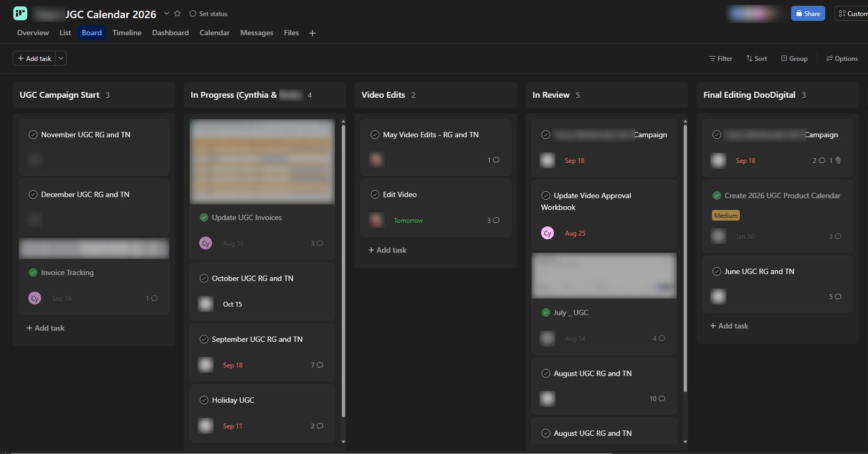The image size is (868, 454).
Task: Open the Update UGC Invoices image thumbnail
Action: [262, 161]
